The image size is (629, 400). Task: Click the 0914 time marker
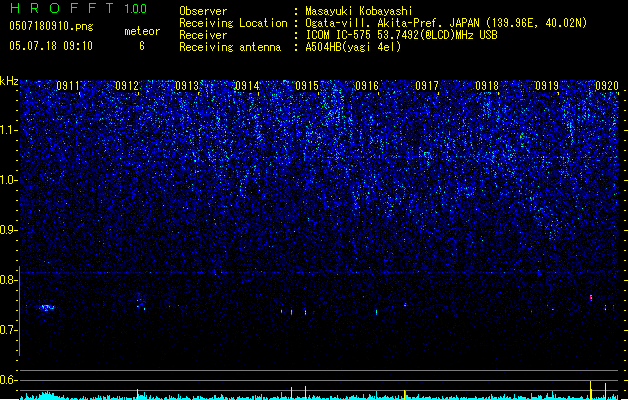coord(247,86)
